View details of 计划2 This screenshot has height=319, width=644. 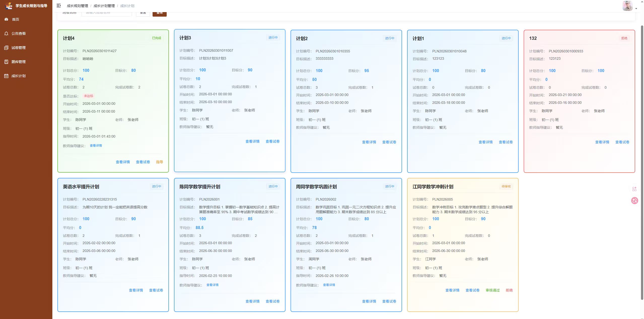369,142
